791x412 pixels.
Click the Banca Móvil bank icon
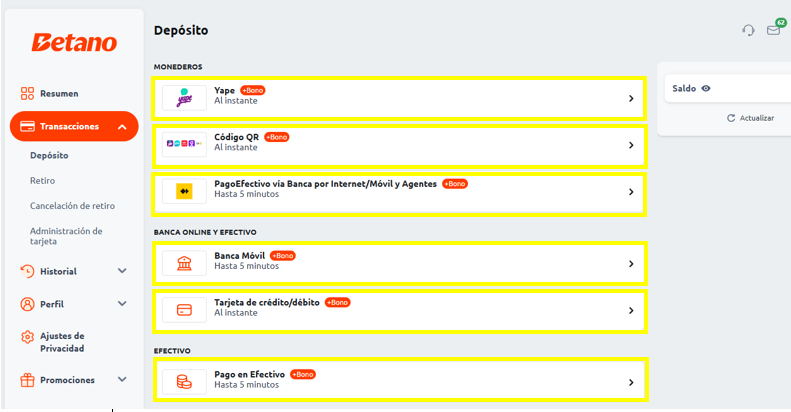tap(184, 263)
